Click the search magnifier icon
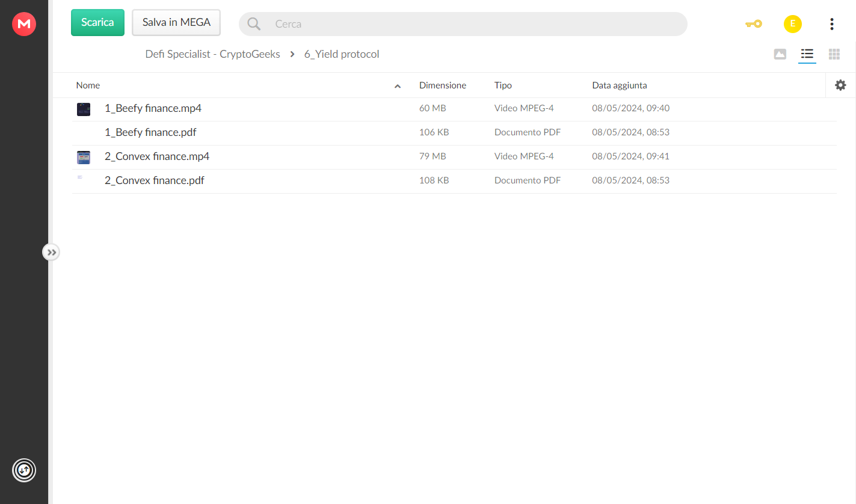Viewport: 856px width, 504px height. click(254, 24)
